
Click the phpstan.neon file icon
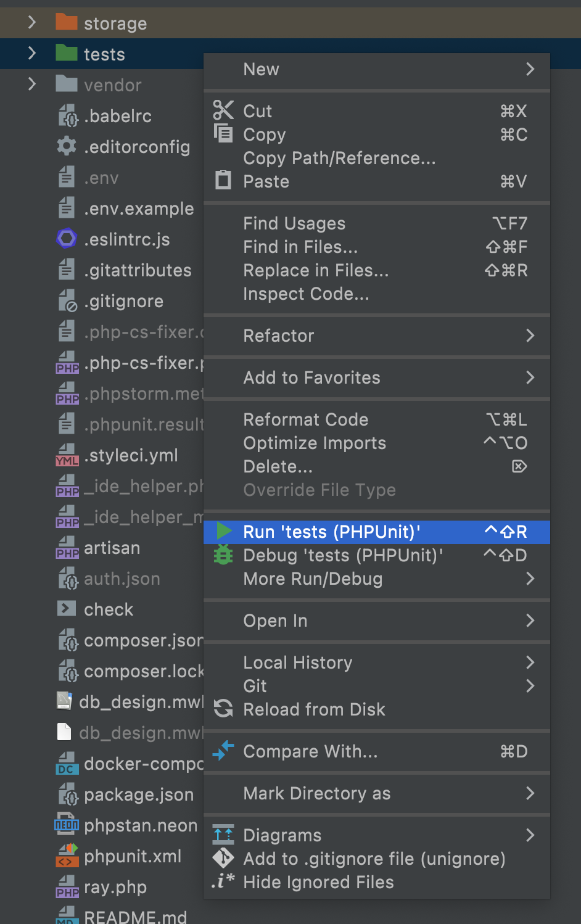click(67, 825)
